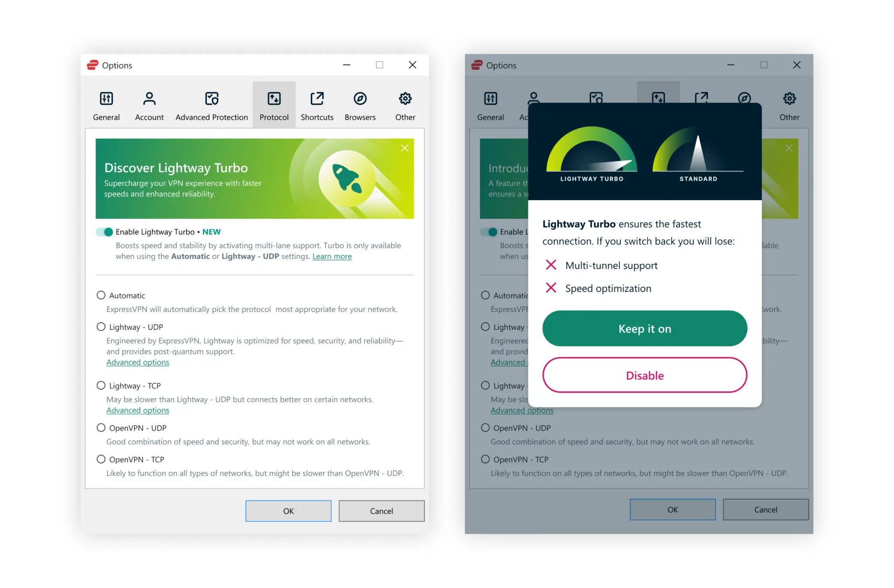894x588 pixels.
Task: Click the Disable button in dialog
Action: (x=645, y=375)
